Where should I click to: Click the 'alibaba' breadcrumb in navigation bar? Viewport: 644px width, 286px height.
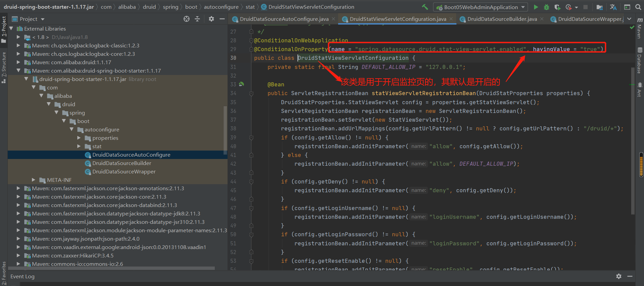point(127,7)
